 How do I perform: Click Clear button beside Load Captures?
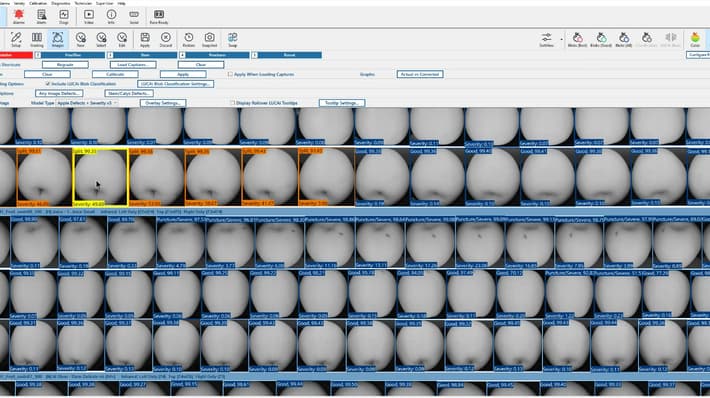click(201, 65)
